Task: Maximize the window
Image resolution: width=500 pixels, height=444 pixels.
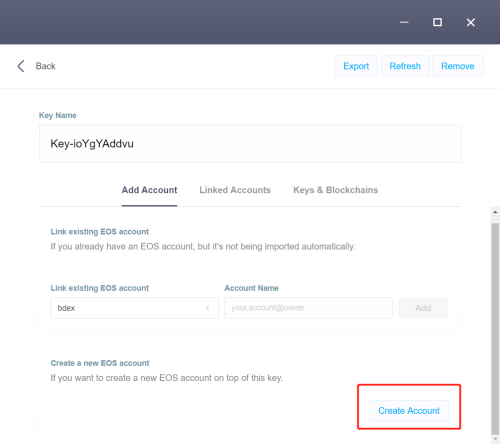Action: (x=437, y=22)
